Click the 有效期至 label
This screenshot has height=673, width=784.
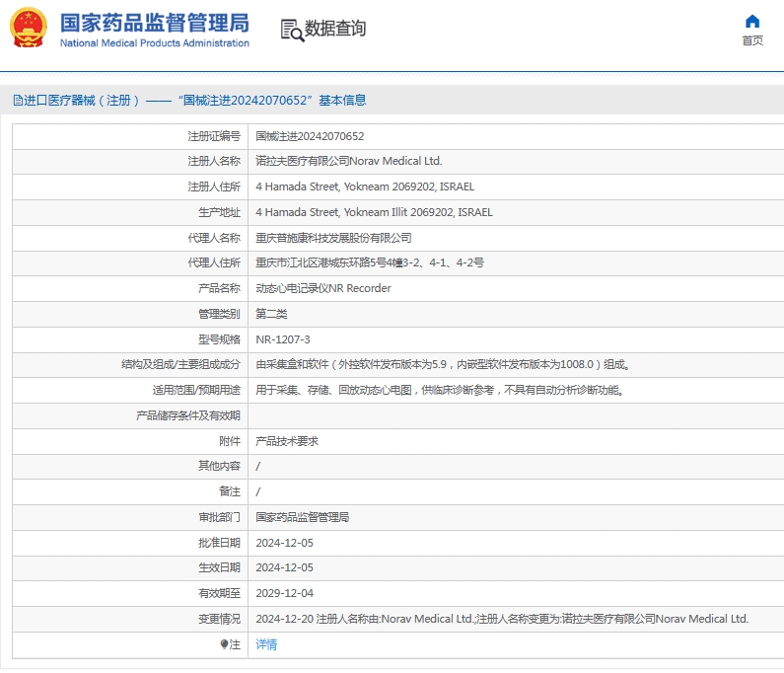coord(219,593)
